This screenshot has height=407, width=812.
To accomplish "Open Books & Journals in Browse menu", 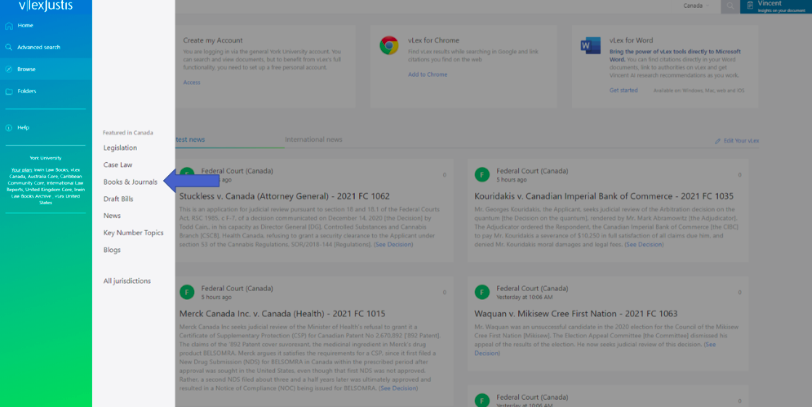I will pyautogui.click(x=130, y=182).
